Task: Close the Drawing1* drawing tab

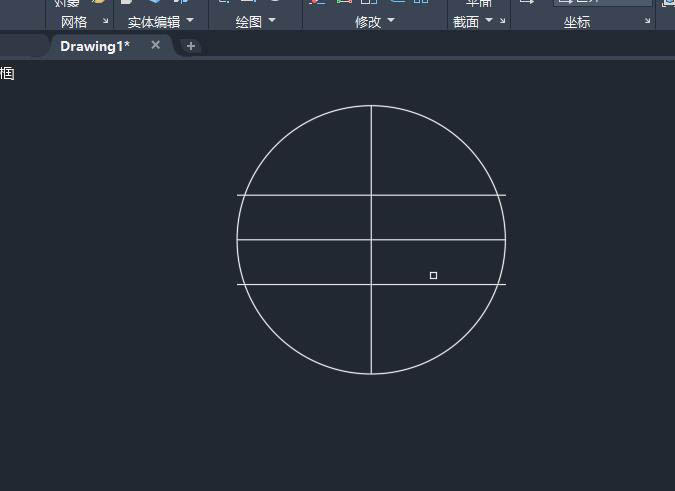Action: coord(156,45)
